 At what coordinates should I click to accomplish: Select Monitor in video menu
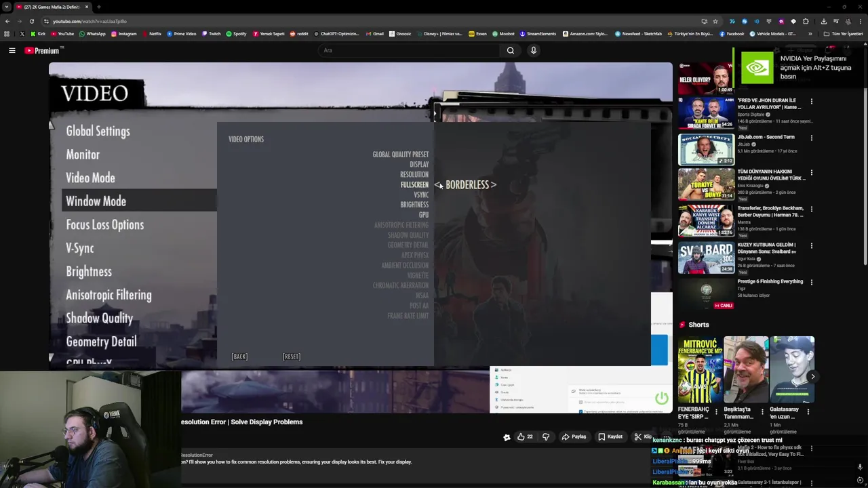pyautogui.click(x=83, y=155)
